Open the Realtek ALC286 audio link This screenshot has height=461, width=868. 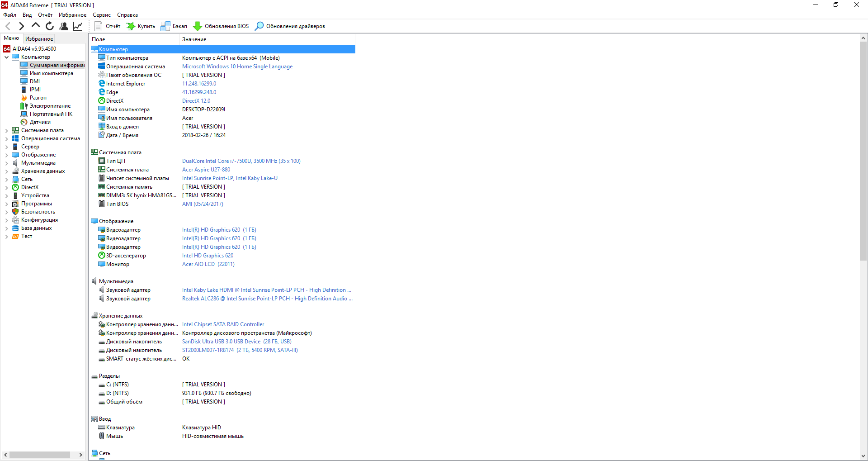267,299
